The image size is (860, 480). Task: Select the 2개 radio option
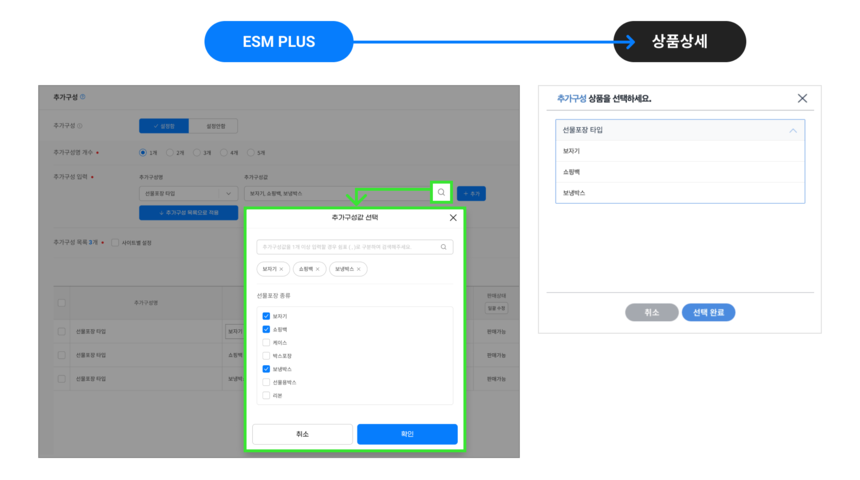[169, 153]
